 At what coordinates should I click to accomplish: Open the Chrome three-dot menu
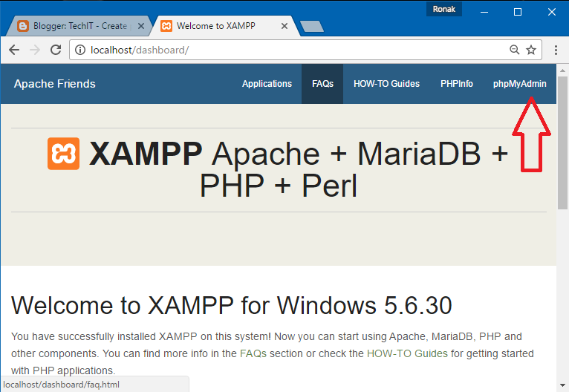[556, 50]
